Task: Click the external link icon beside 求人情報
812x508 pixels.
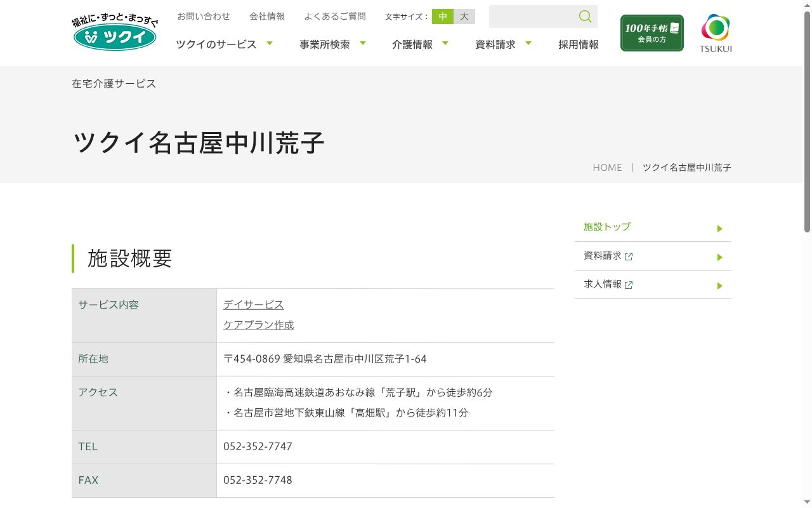Action: pyautogui.click(x=629, y=285)
